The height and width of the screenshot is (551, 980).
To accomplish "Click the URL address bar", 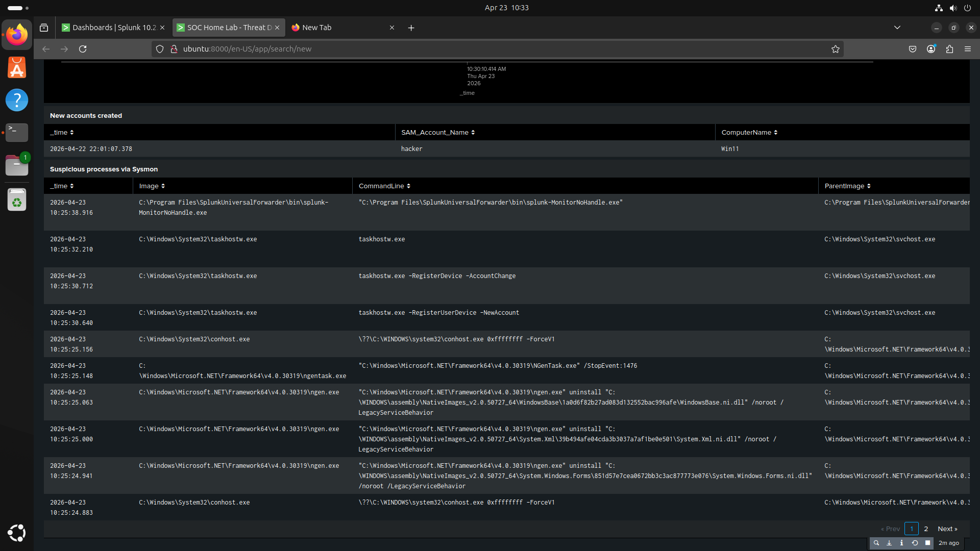I will (459, 49).
